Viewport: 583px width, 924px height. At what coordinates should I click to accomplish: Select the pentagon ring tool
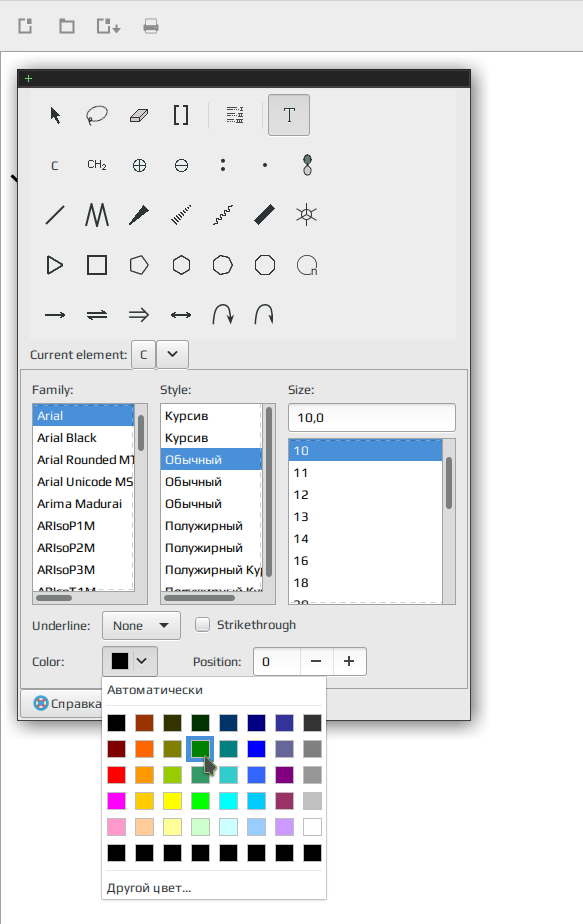click(139, 265)
